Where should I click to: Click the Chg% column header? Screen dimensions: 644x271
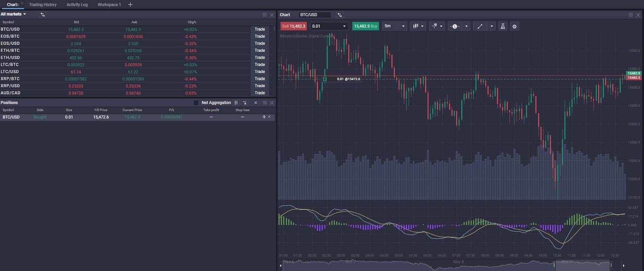point(192,22)
